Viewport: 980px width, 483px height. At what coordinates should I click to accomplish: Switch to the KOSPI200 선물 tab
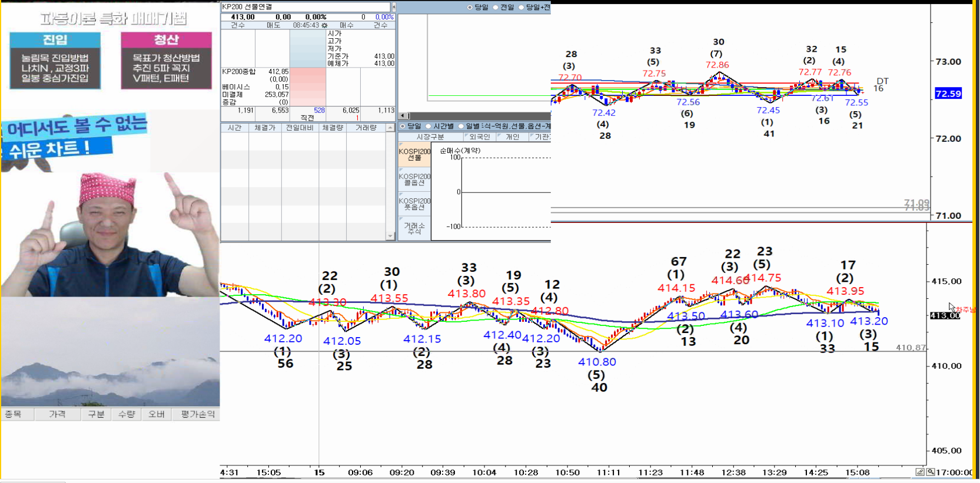click(414, 155)
